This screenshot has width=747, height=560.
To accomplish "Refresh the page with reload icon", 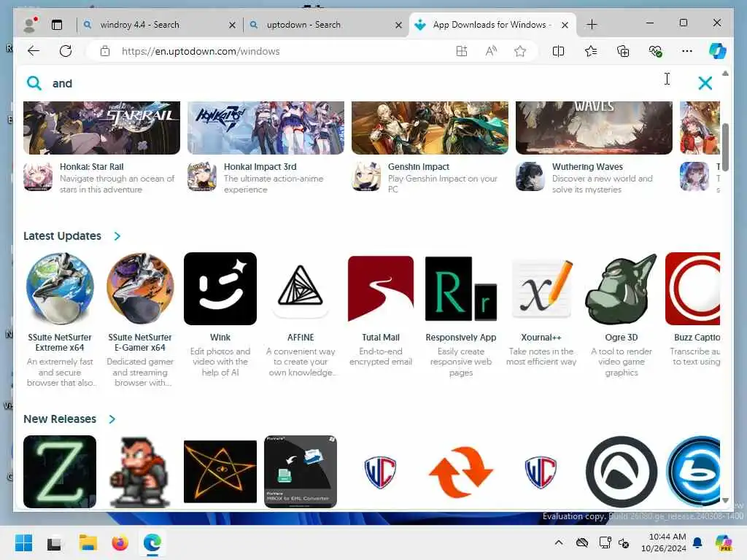I will click(66, 51).
